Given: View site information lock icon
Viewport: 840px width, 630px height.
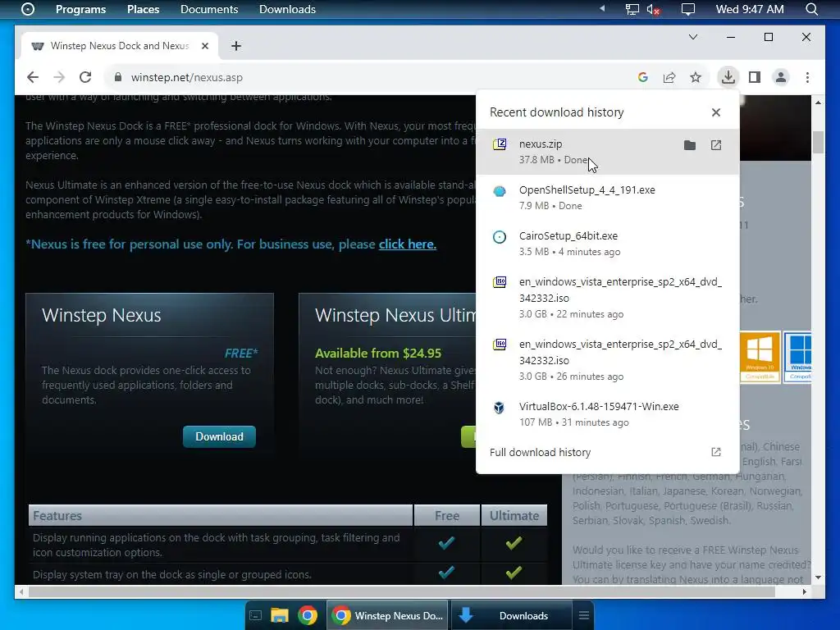Looking at the screenshot, I should pos(118,77).
